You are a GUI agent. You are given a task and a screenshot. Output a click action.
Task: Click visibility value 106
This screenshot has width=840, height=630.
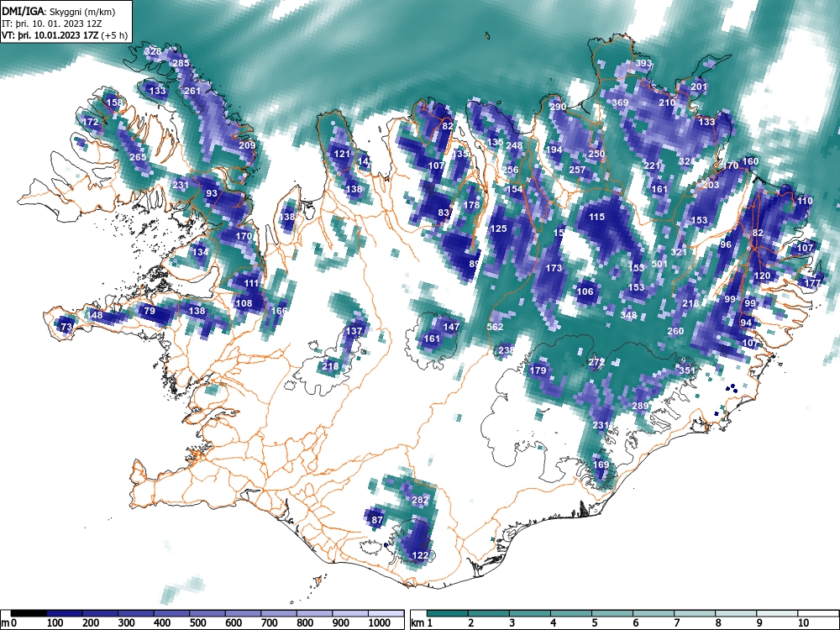[585, 291]
